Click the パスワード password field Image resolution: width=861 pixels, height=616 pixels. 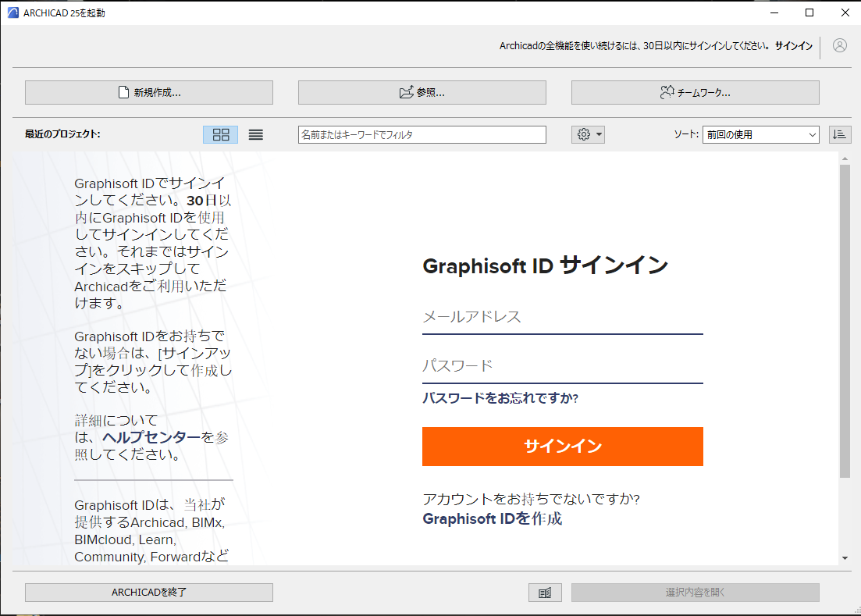562,366
